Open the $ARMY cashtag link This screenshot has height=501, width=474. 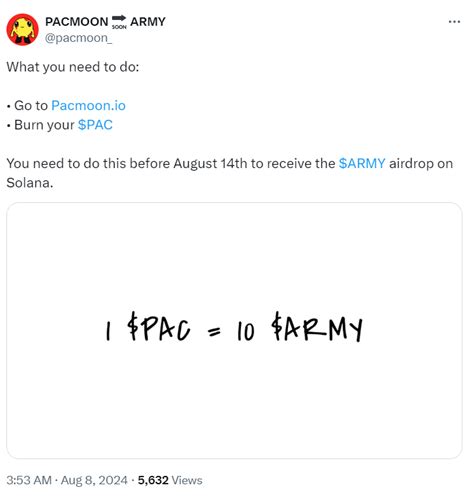point(362,164)
